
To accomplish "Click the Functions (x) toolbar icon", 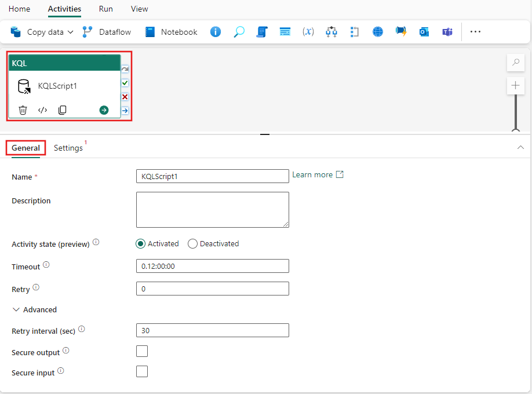I will (x=308, y=32).
